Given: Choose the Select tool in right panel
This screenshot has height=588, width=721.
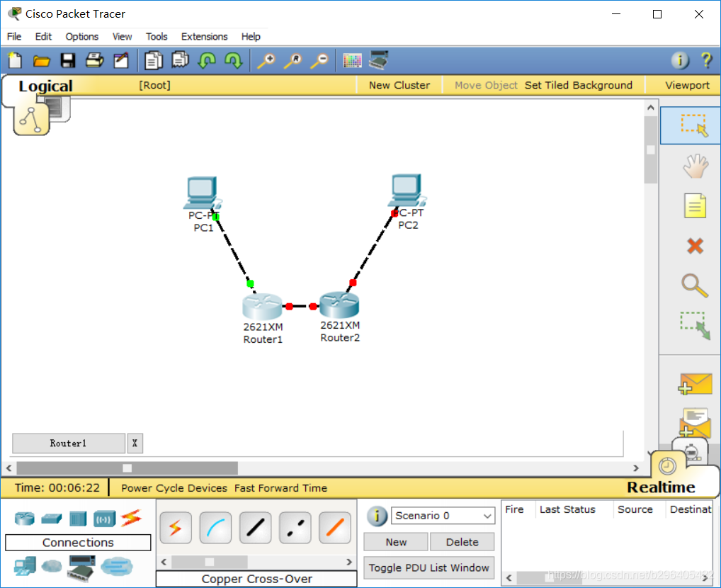Looking at the screenshot, I should tap(691, 125).
